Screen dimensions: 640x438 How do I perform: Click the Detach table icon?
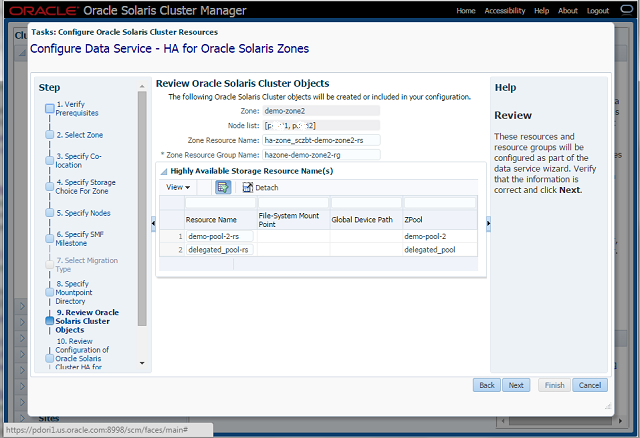tap(260, 187)
